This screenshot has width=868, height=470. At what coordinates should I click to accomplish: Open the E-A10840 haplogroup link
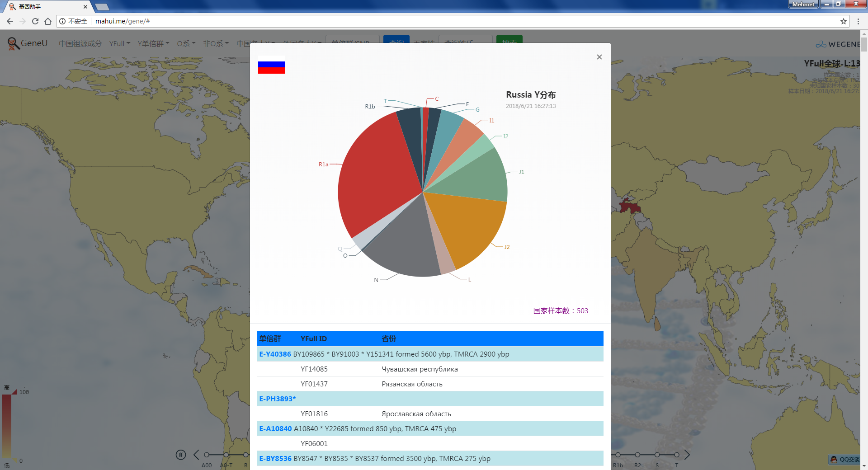coord(275,428)
